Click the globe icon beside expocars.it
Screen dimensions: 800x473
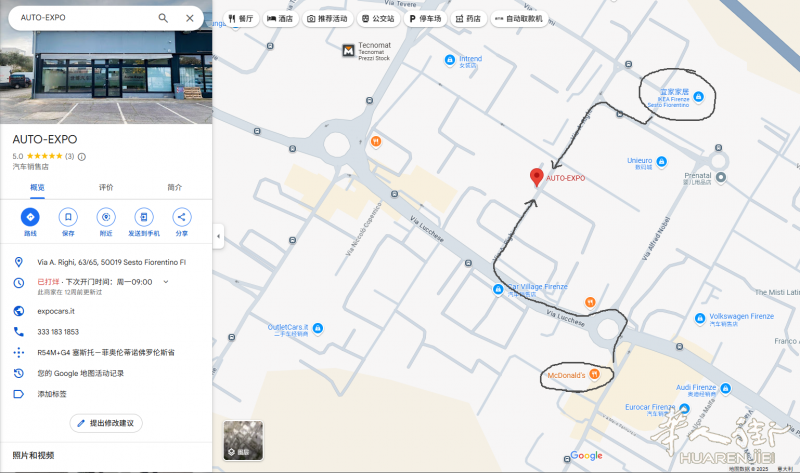tap(19, 311)
